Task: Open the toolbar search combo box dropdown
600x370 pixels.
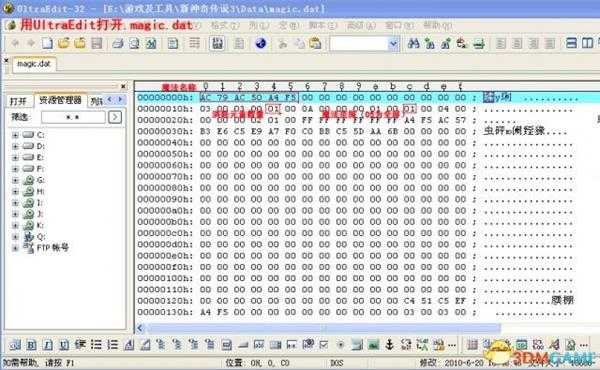Action: click(x=393, y=44)
